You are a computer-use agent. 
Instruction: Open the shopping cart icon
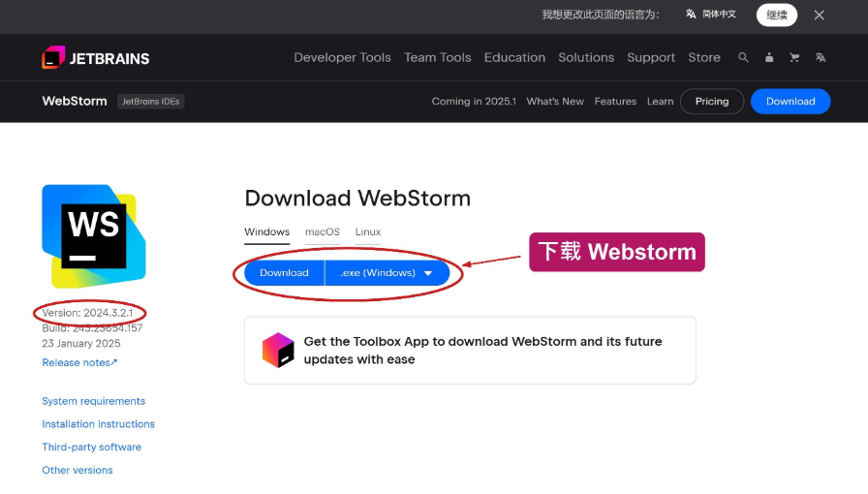(794, 57)
